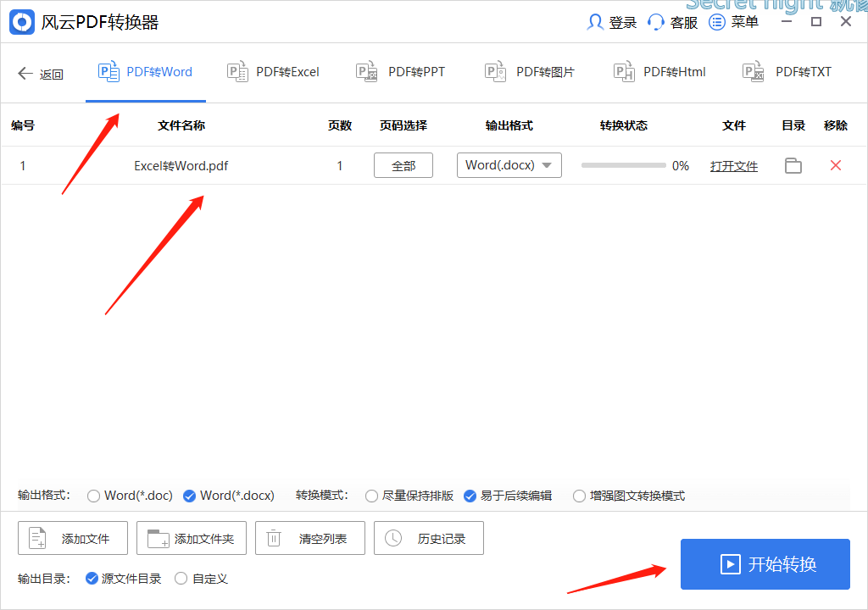The height and width of the screenshot is (610, 868).
Task: Click the 0% progress text
Action: click(x=681, y=165)
